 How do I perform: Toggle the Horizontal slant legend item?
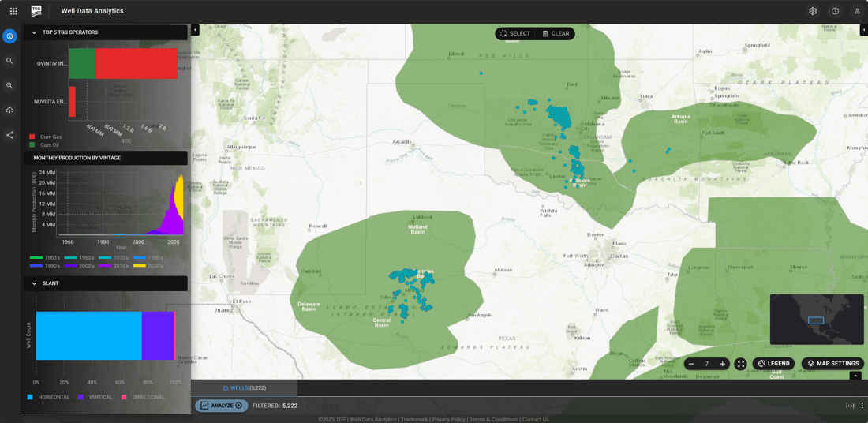tap(49, 397)
